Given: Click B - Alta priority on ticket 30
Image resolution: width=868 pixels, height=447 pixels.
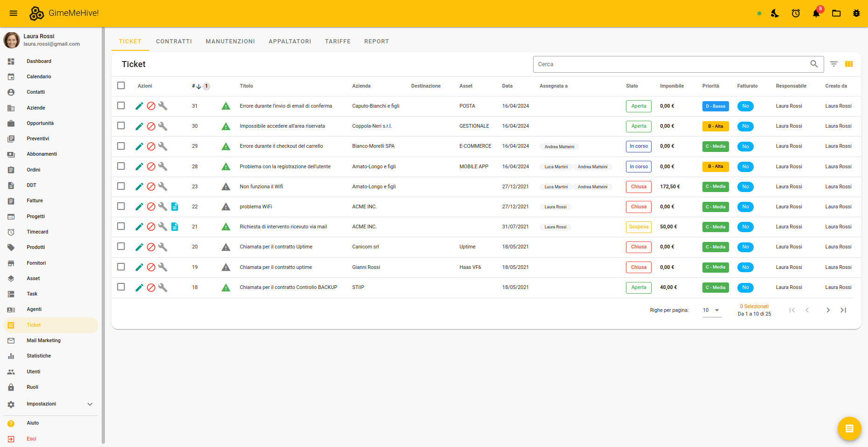Looking at the screenshot, I should pos(715,126).
